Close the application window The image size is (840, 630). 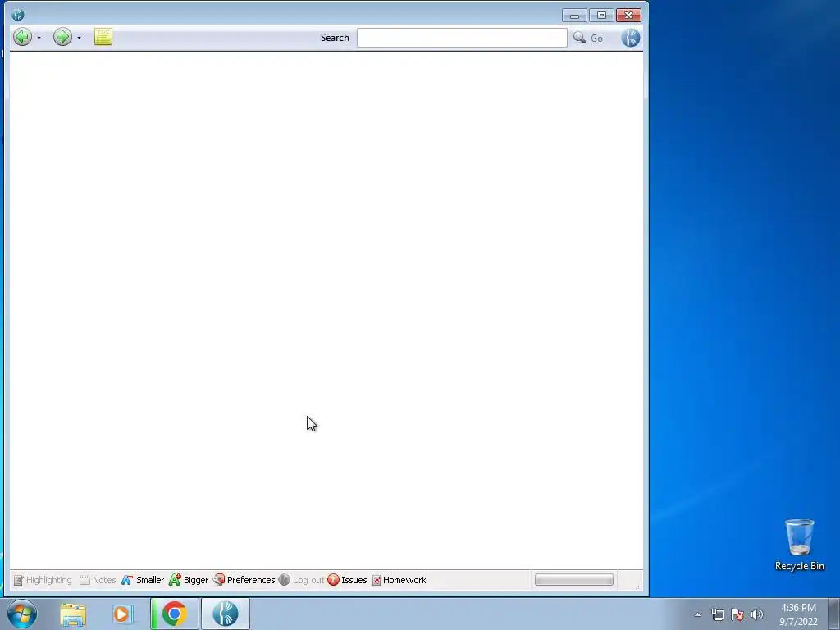(629, 15)
